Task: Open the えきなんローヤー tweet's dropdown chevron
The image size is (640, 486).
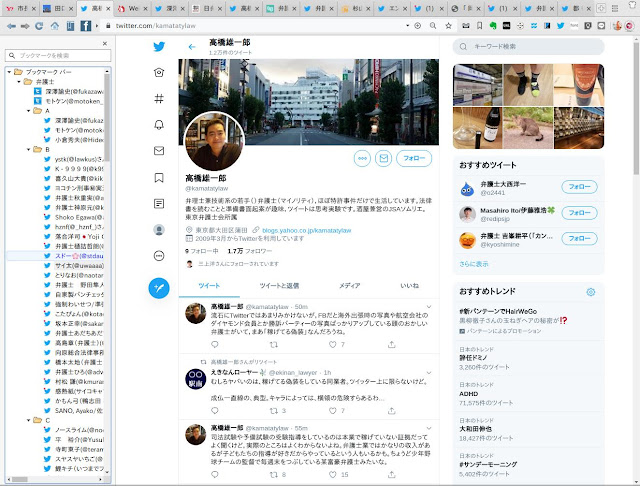Action: click(x=429, y=373)
